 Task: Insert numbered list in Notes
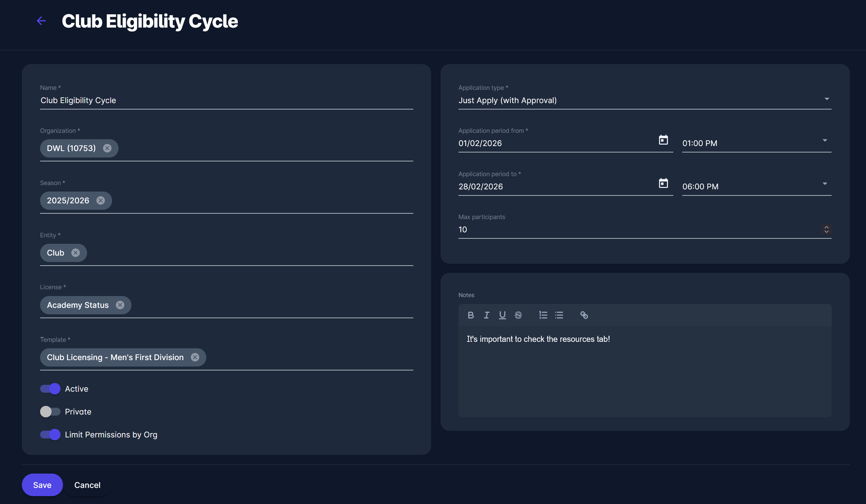point(543,315)
